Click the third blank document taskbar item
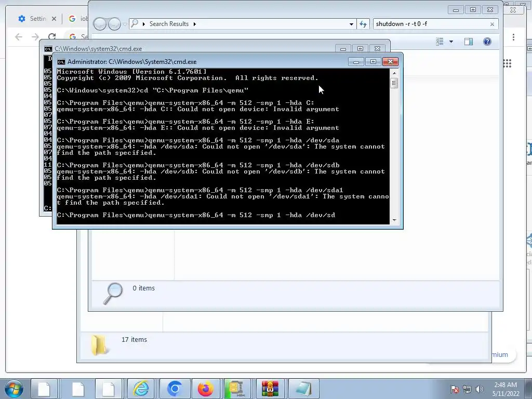 (108, 389)
